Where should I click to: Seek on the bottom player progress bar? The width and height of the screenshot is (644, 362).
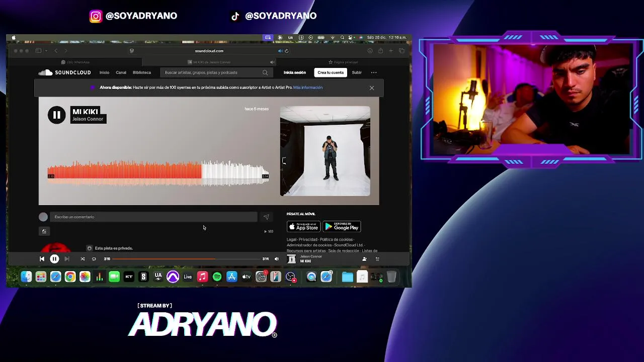pyautogui.click(x=186, y=259)
